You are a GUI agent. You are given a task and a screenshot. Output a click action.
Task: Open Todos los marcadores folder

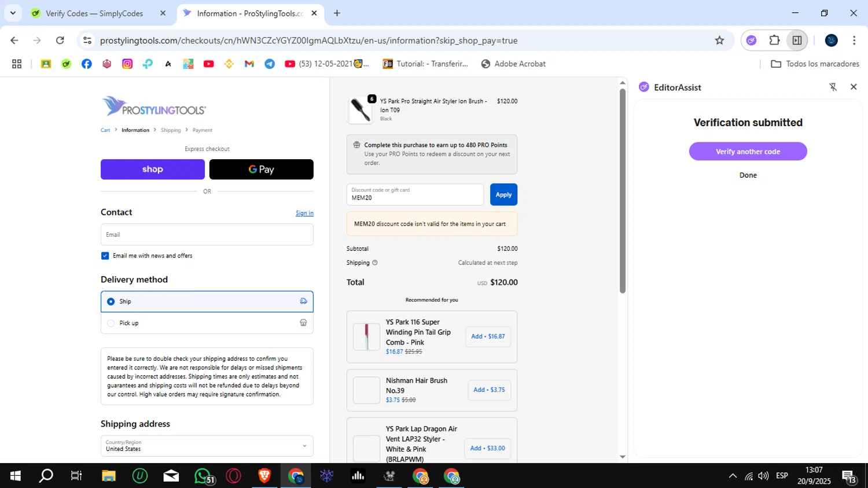[x=815, y=64]
